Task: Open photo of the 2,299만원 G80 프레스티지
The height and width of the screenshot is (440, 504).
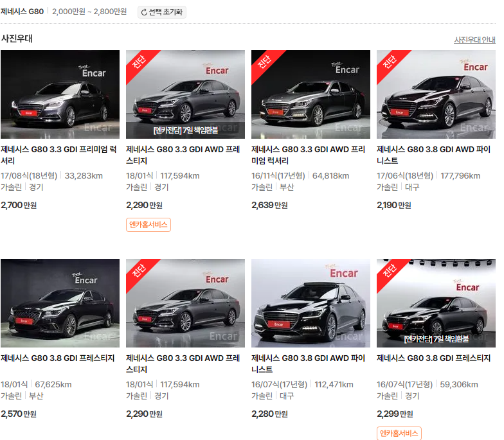Action: (436, 303)
